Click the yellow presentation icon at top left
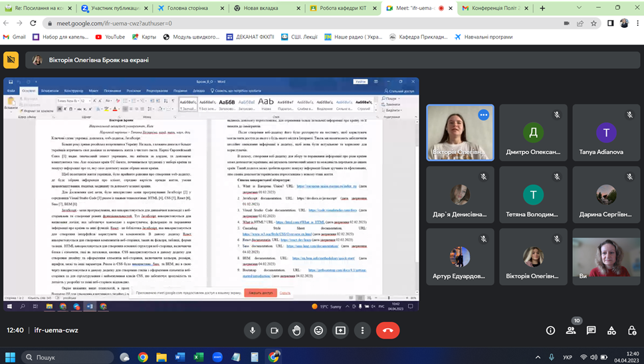The width and height of the screenshot is (644, 364). 11,60
